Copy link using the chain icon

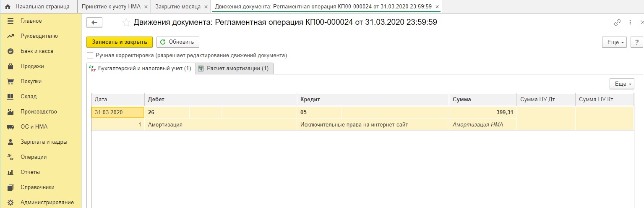(617, 23)
